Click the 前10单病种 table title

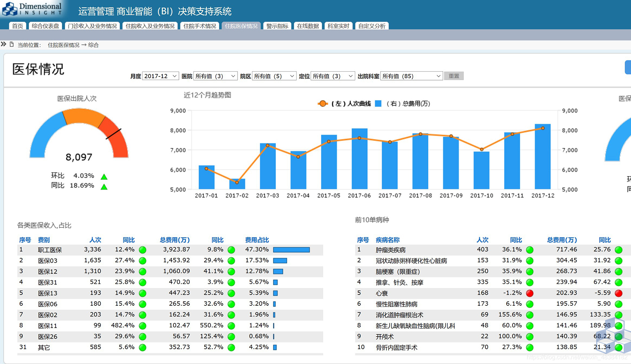click(x=372, y=220)
